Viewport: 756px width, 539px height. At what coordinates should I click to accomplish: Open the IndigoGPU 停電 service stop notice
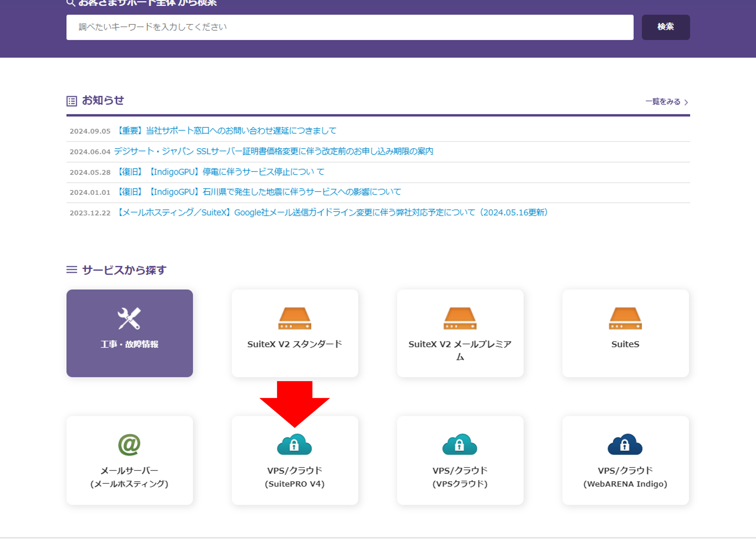coord(220,172)
